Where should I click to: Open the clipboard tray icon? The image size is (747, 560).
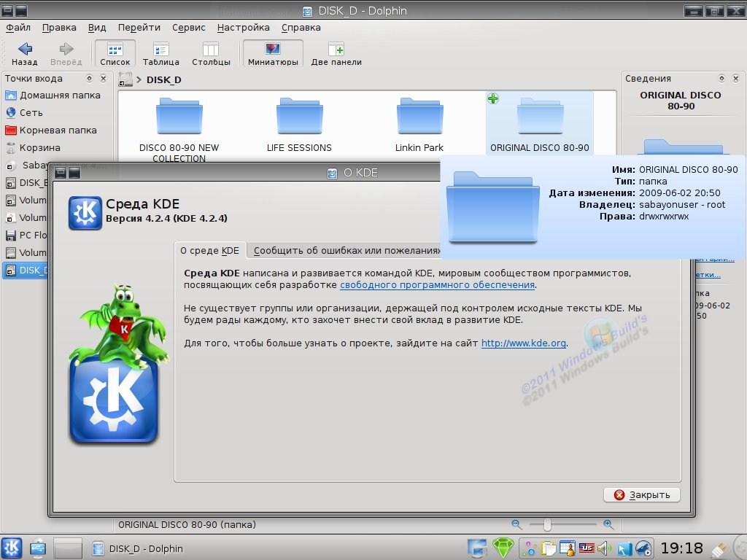tap(549, 548)
